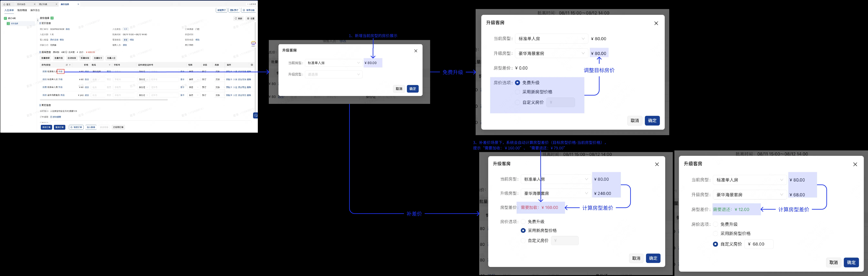Close the dialog with 请选择 upgrade room type
Image resolution: width=868 pixels, height=276 pixels.
415,51
